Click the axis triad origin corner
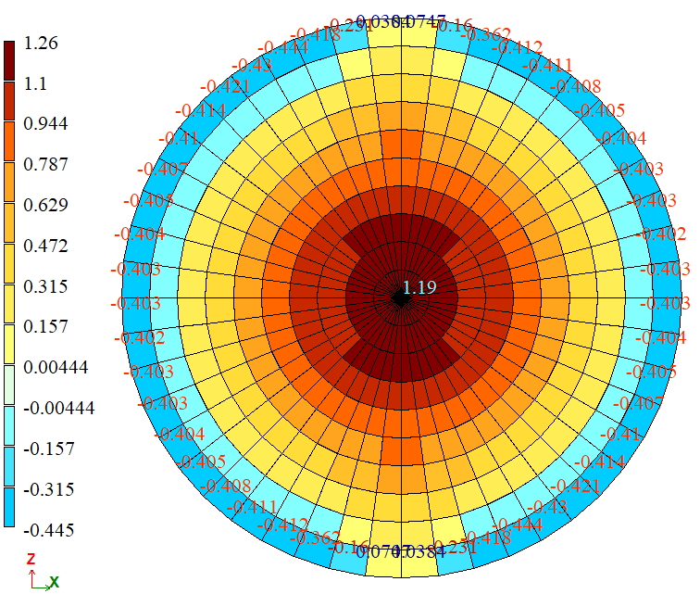The height and width of the screenshot is (594, 700). coord(32,585)
